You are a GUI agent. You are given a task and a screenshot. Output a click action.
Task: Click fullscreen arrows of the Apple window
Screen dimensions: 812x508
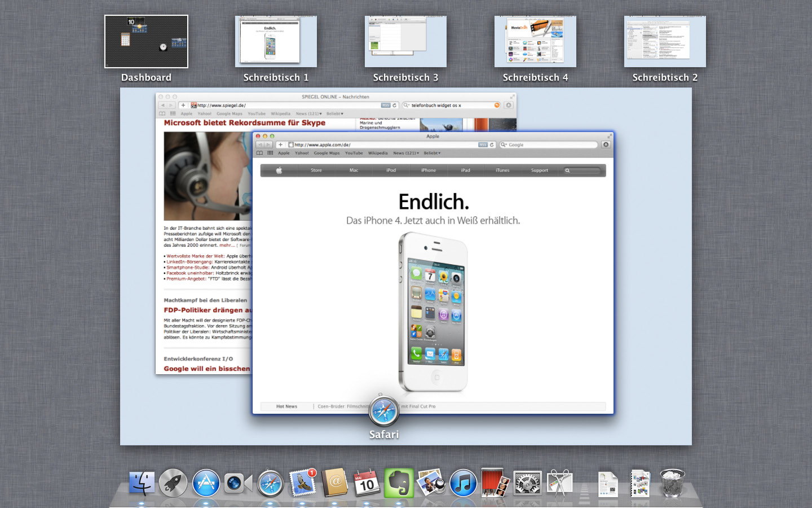click(610, 136)
